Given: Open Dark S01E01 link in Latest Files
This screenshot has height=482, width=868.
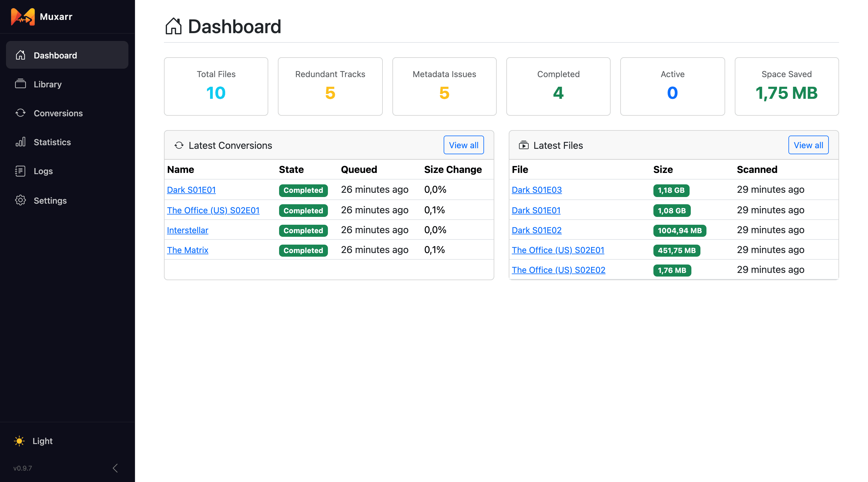Looking at the screenshot, I should click(536, 210).
